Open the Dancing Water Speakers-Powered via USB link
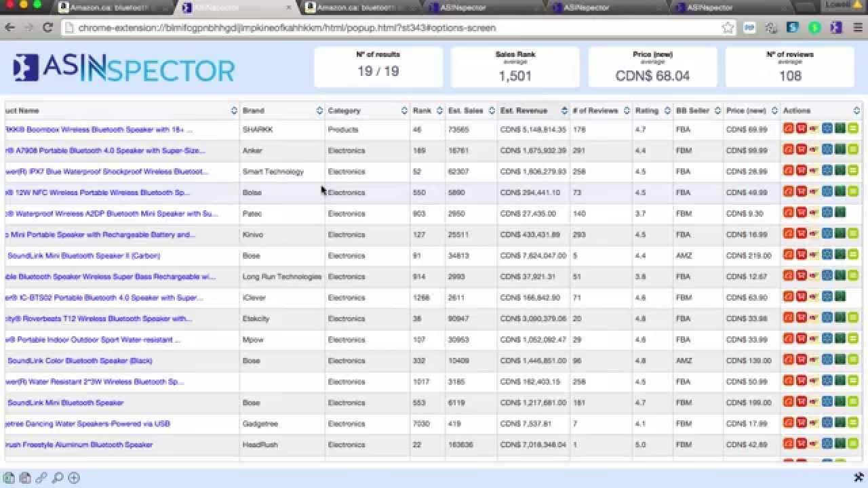The image size is (868, 488). click(x=88, y=424)
